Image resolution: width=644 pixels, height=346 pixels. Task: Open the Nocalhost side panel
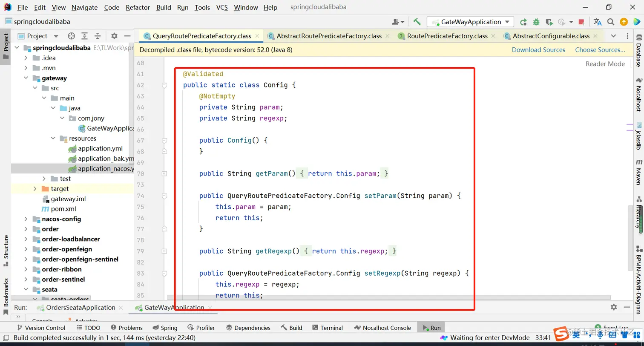click(638, 95)
